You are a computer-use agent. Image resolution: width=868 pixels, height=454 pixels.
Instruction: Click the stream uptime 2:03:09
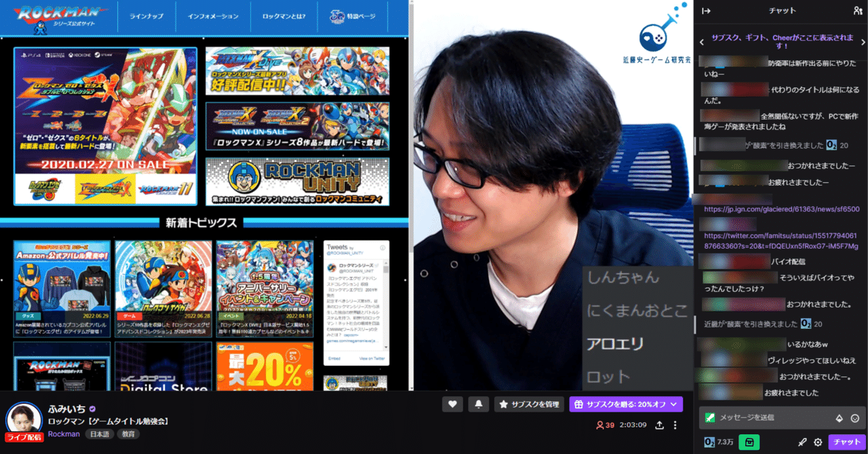coord(633,425)
